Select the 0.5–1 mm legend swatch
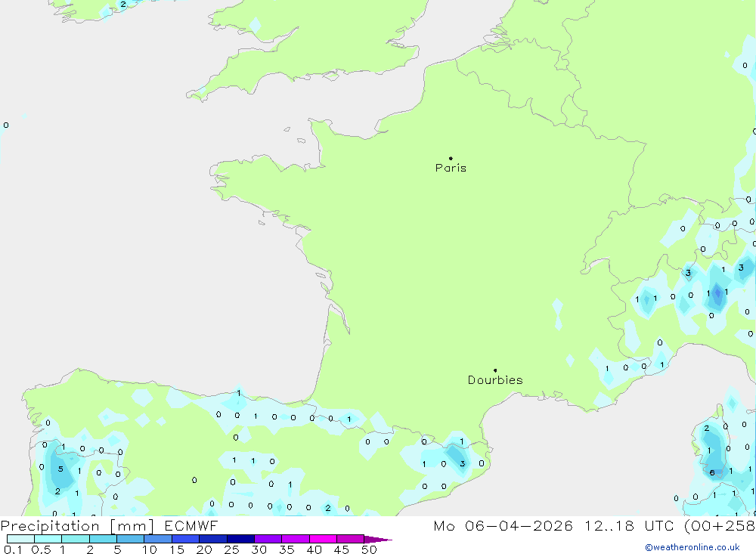This screenshot has width=756, height=554. [48, 539]
